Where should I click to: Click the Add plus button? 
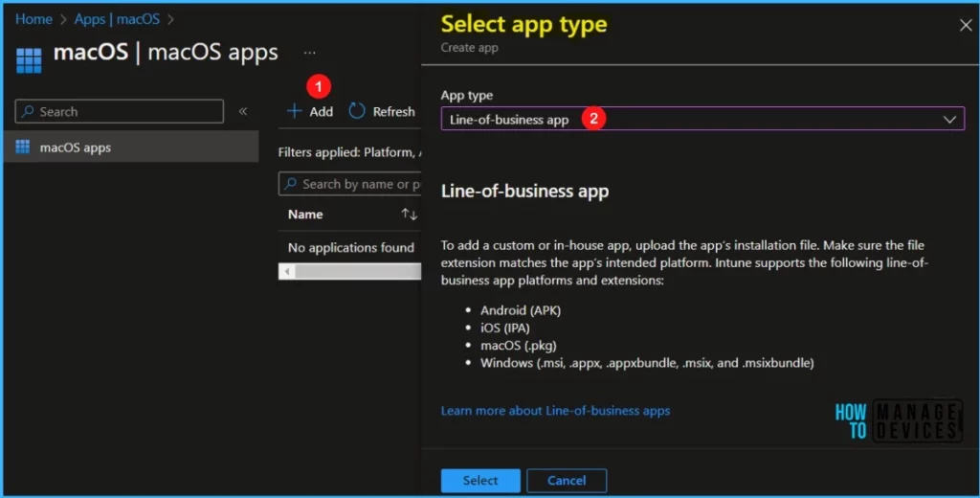point(310,111)
